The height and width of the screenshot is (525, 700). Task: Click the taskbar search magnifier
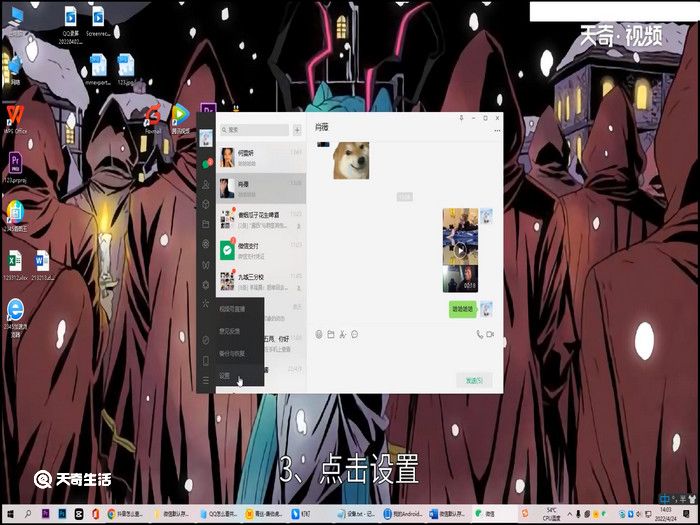tap(27, 514)
